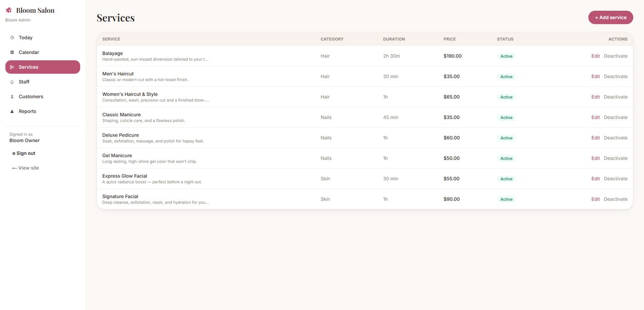The image size is (644, 310).
Task: Click the triangle icon beside Reports
Action: pos(12,111)
